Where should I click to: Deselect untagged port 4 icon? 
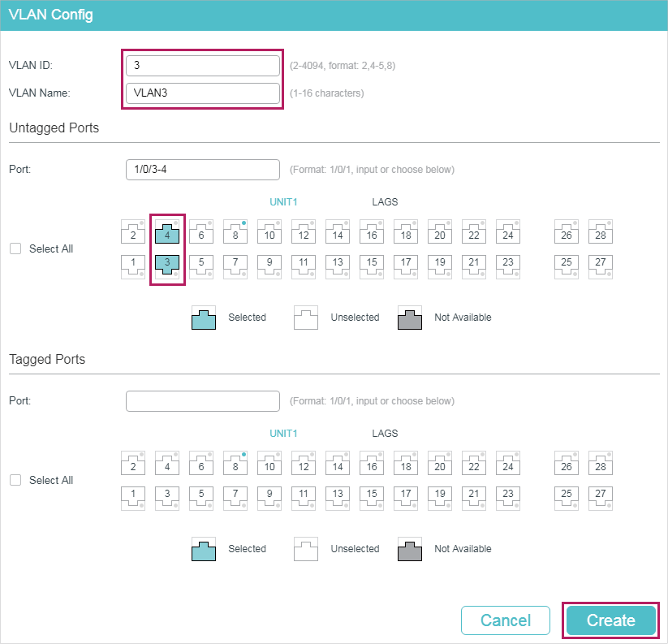tap(167, 232)
